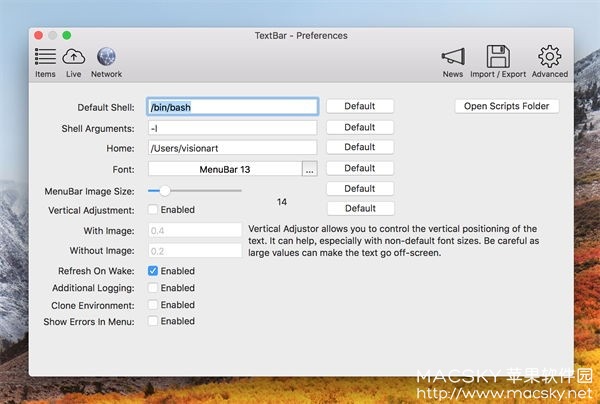Reset Default Shell with Default button

point(360,106)
